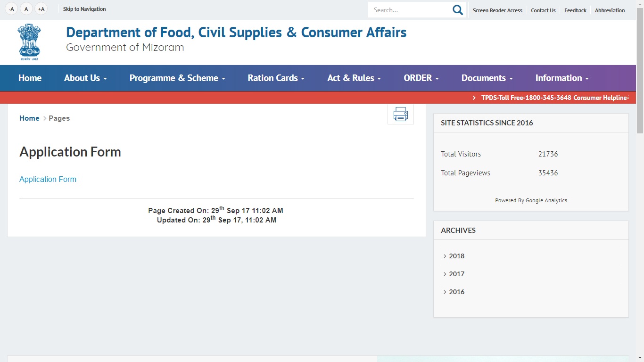
Task: Expand the 2018 archives section
Action: click(456, 256)
